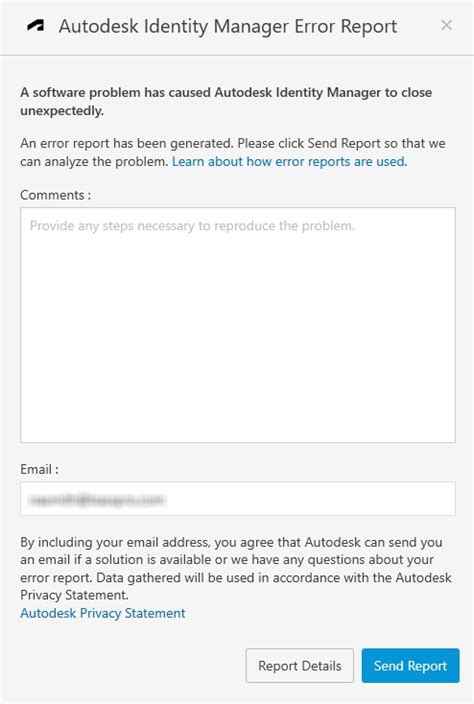Click the 'Email :' label
474x704 pixels.
coord(40,470)
